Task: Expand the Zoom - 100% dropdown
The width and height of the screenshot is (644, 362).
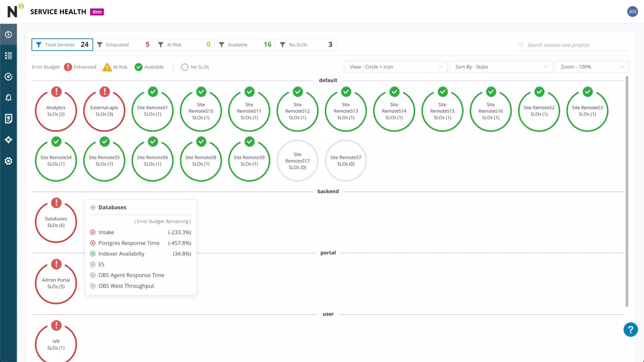Action: point(591,67)
